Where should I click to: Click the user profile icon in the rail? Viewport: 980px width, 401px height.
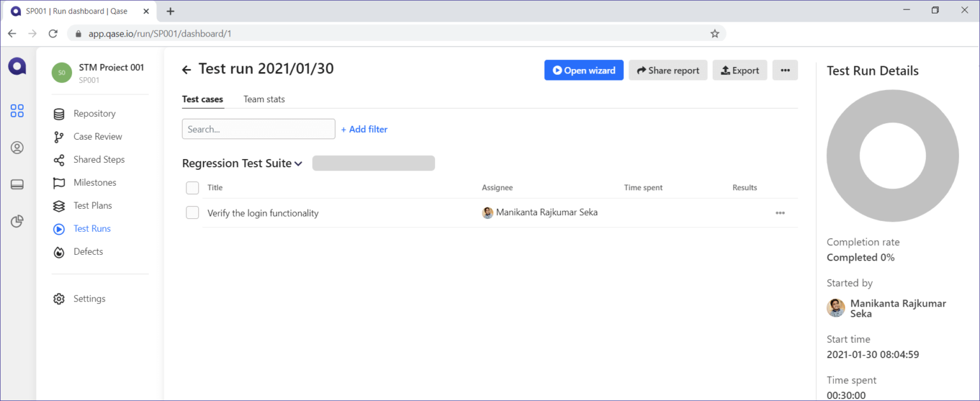pyautogui.click(x=17, y=148)
